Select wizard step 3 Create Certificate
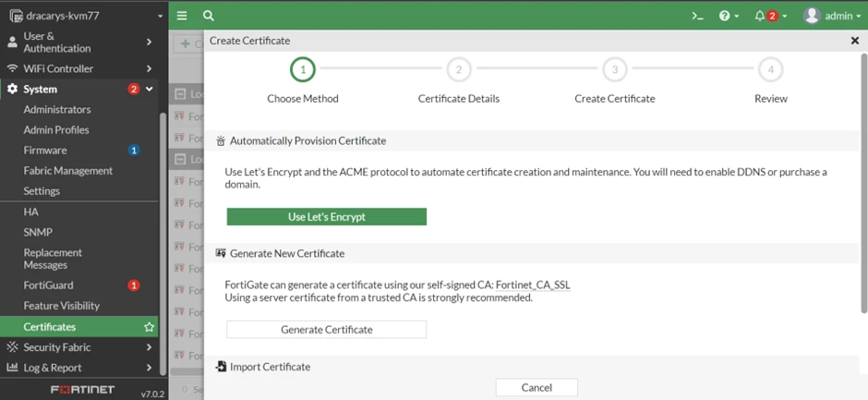868x400 pixels. click(x=614, y=70)
